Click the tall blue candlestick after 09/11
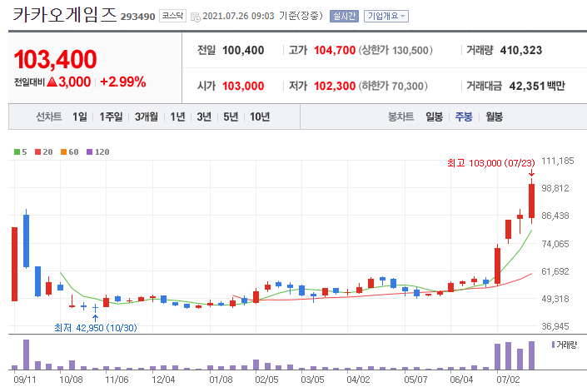Image resolution: width=587 pixels, height=392 pixels. (26, 241)
